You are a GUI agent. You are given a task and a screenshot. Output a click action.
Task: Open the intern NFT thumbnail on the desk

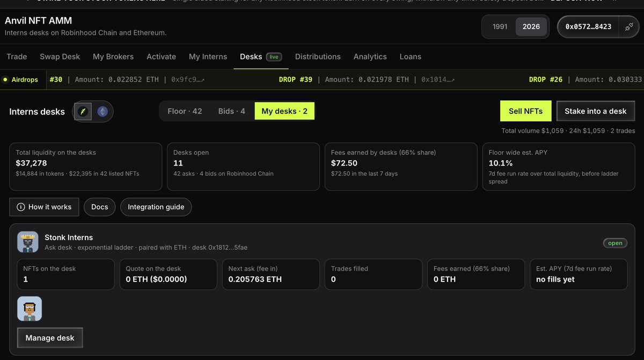(30, 309)
